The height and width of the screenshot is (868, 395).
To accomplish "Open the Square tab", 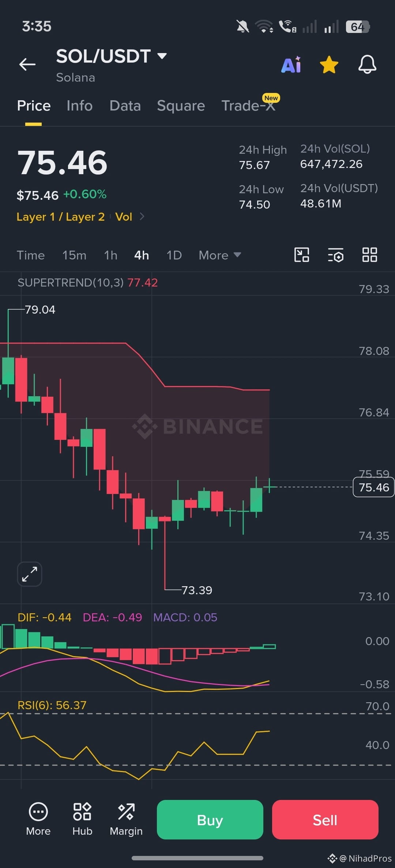I will pos(181,106).
